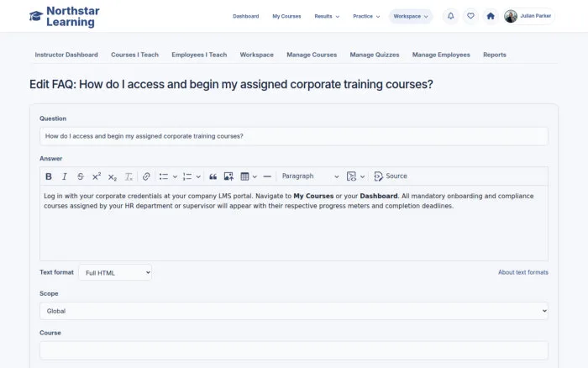Image resolution: width=588 pixels, height=368 pixels.
Task: Click into the Question input field
Action: click(x=294, y=136)
